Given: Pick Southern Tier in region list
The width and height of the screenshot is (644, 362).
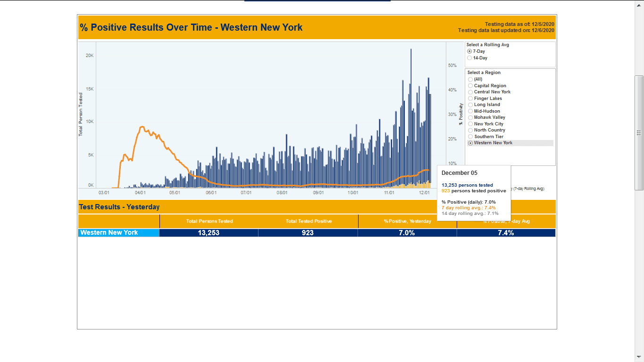Looking at the screenshot, I should pyautogui.click(x=470, y=137).
